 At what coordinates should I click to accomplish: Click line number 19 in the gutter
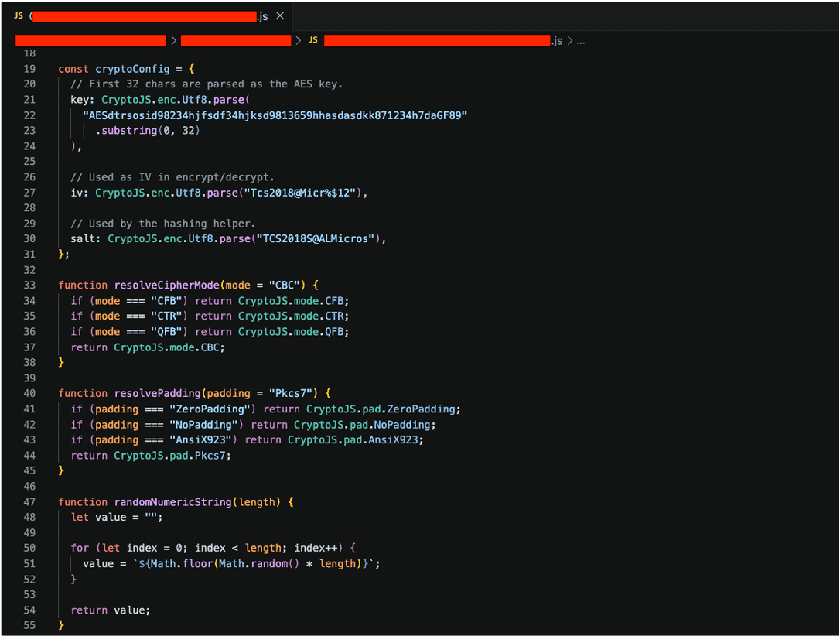point(29,69)
